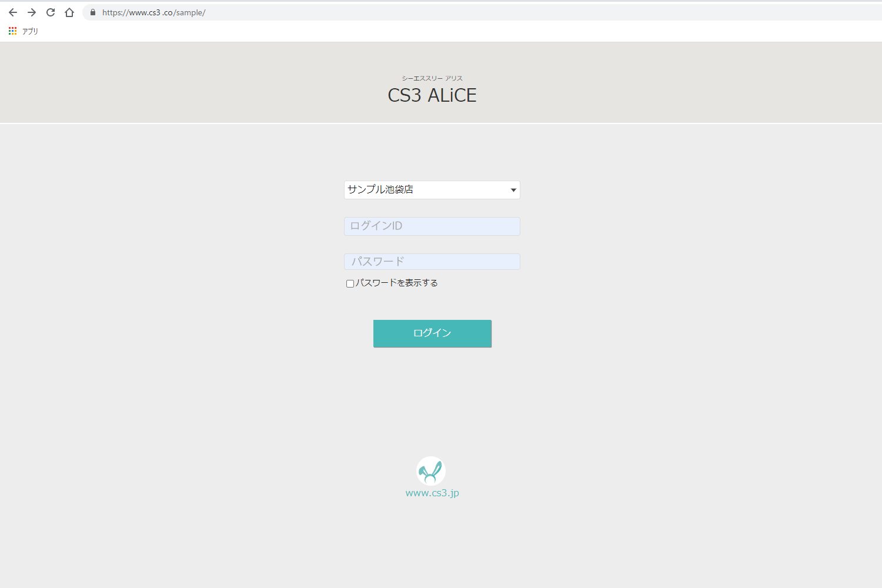Open the サンプル池袋店 store dropdown
The width and height of the screenshot is (882, 588).
(432, 190)
